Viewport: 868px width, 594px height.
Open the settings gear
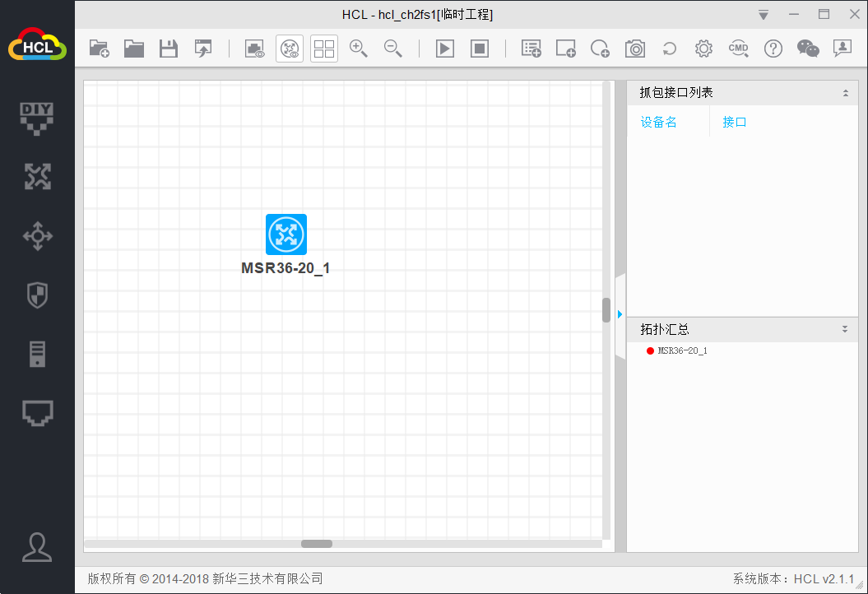click(703, 49)
